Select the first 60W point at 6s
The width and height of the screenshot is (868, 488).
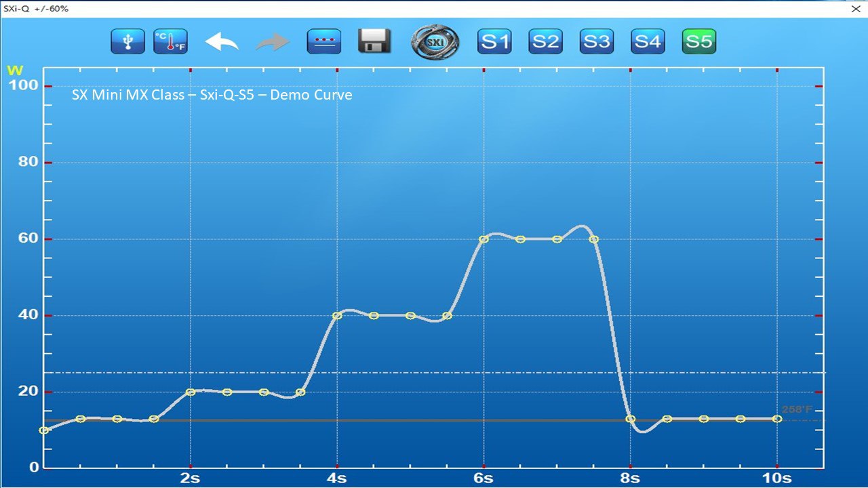coord(484,239)
